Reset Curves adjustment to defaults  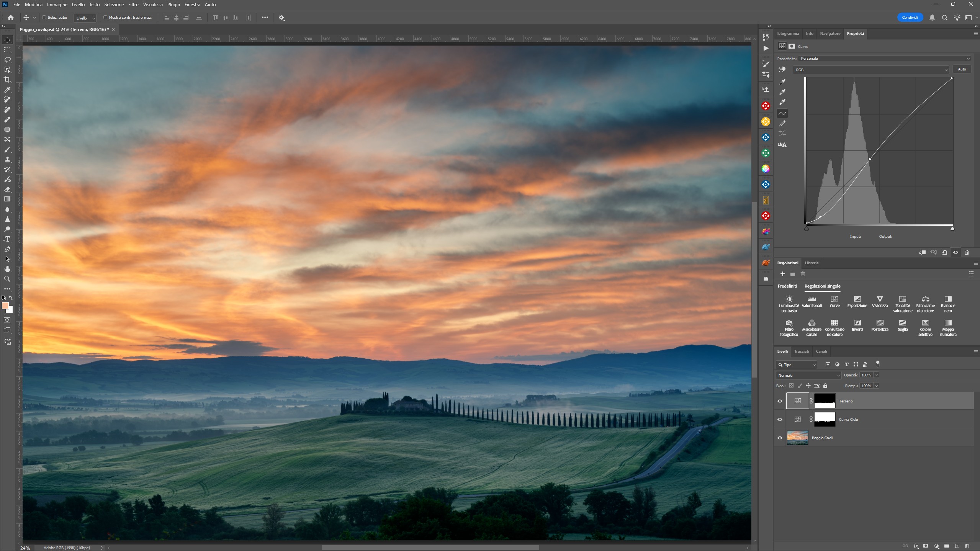[945, 252]
